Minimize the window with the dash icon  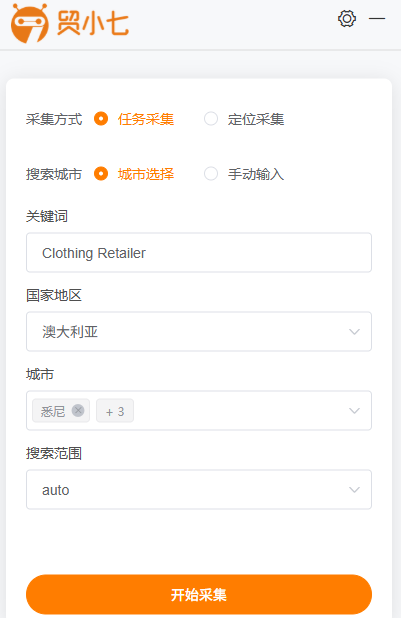point(377,18)
